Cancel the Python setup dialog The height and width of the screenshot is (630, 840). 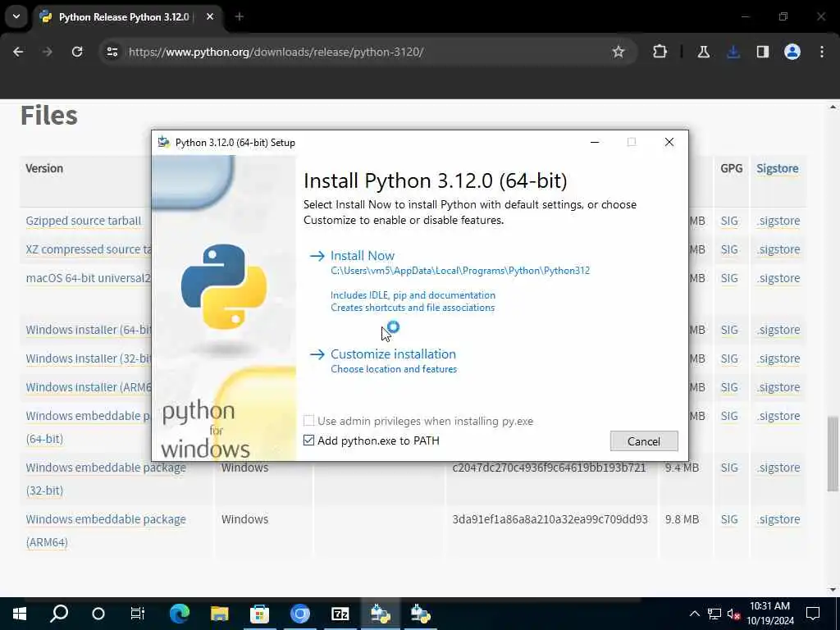point(643,441)
